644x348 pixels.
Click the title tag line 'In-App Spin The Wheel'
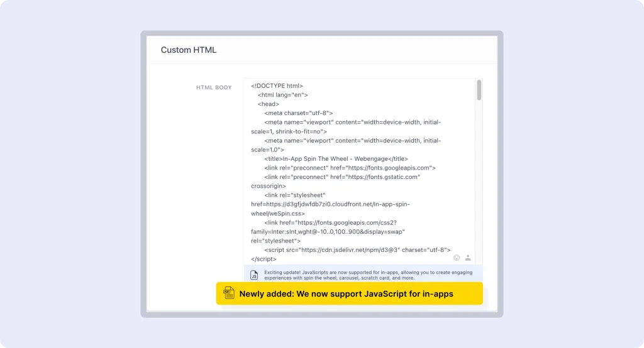coord(336,159)
